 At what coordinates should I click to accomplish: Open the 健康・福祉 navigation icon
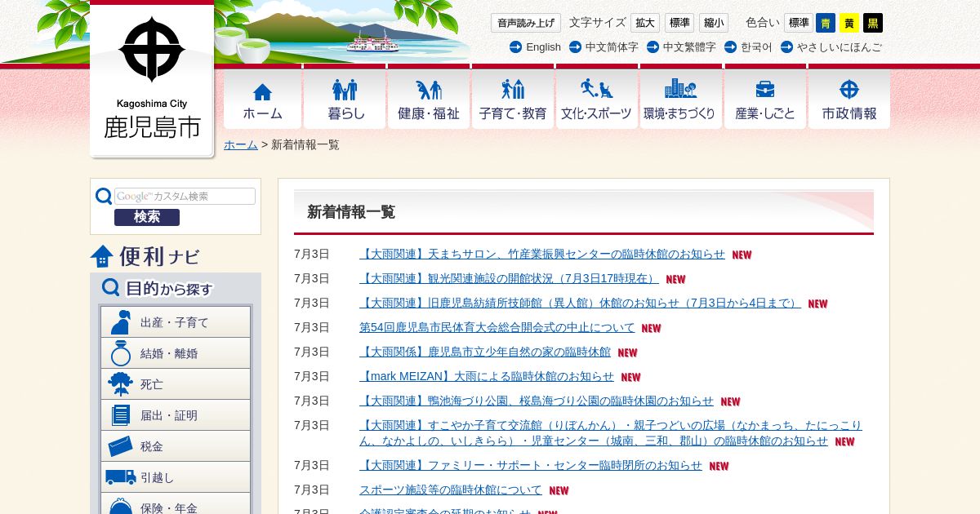tap(429, 90)
